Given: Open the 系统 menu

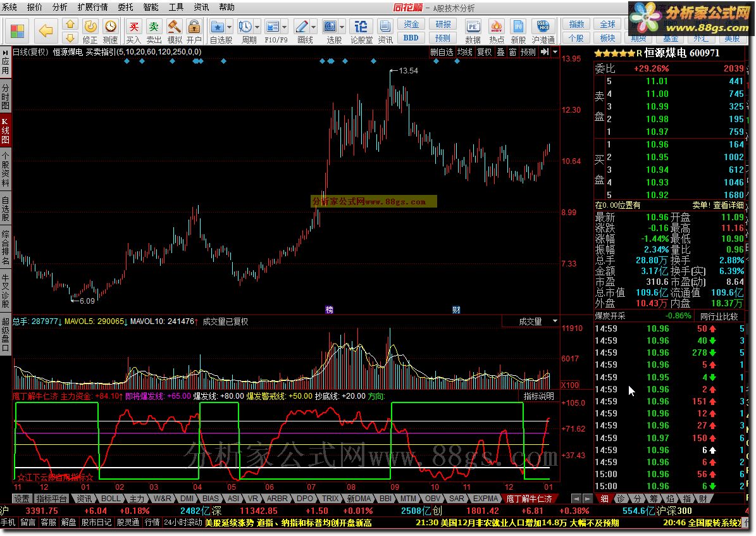Looking at the screenshot, I should tap(9, 7).
